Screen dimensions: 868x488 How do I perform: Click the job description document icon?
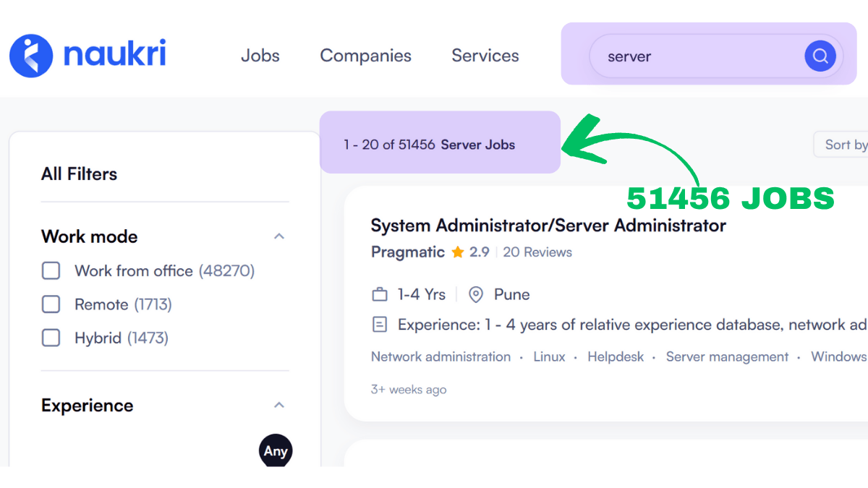point(380,325)
